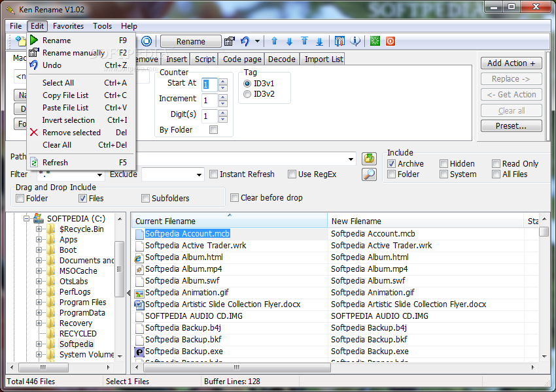
Task: Click the toolbar Rename button
Action: (191, 41)
